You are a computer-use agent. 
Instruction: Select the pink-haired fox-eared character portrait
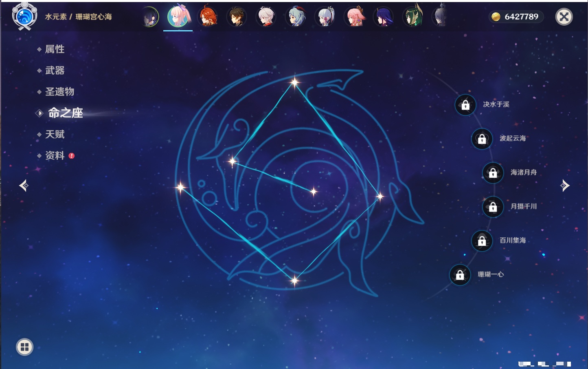(x=354, y=17)
